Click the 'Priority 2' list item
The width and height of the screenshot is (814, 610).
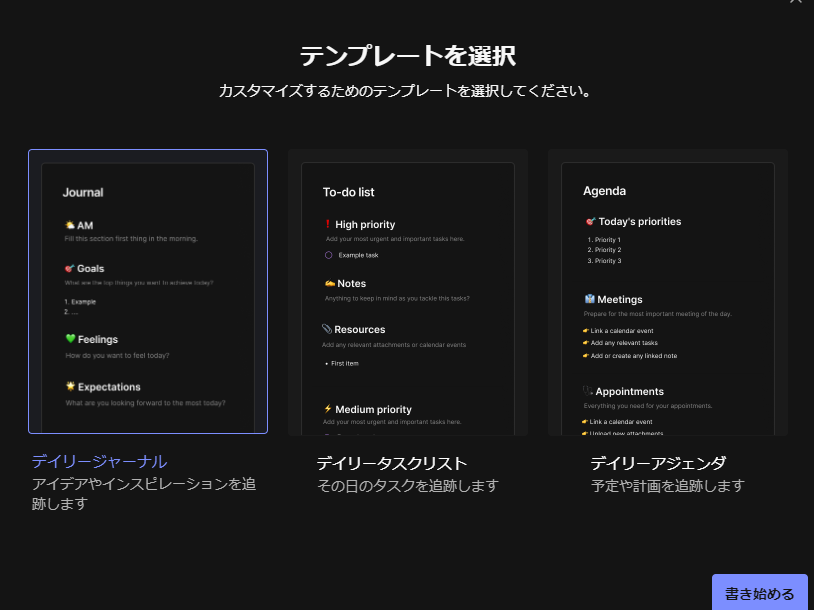click(x=604, y=250)
